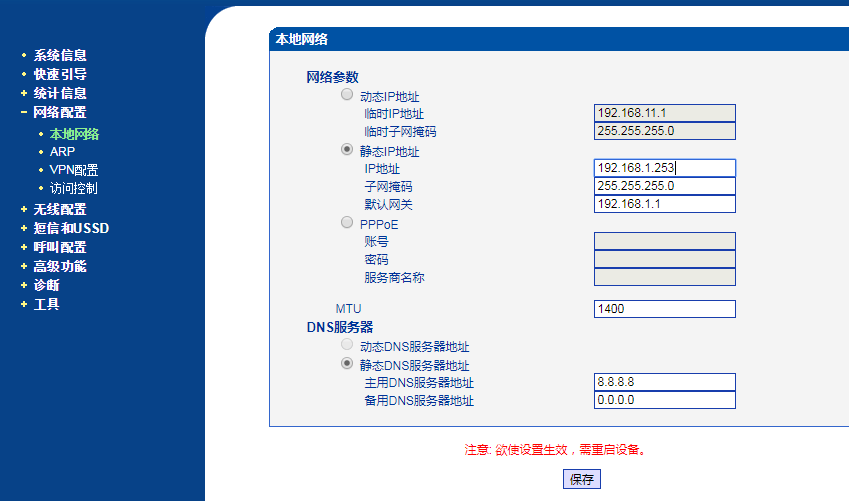
Task: Select 静态DNS服务器地址 radio button
Action: point(347,364)
